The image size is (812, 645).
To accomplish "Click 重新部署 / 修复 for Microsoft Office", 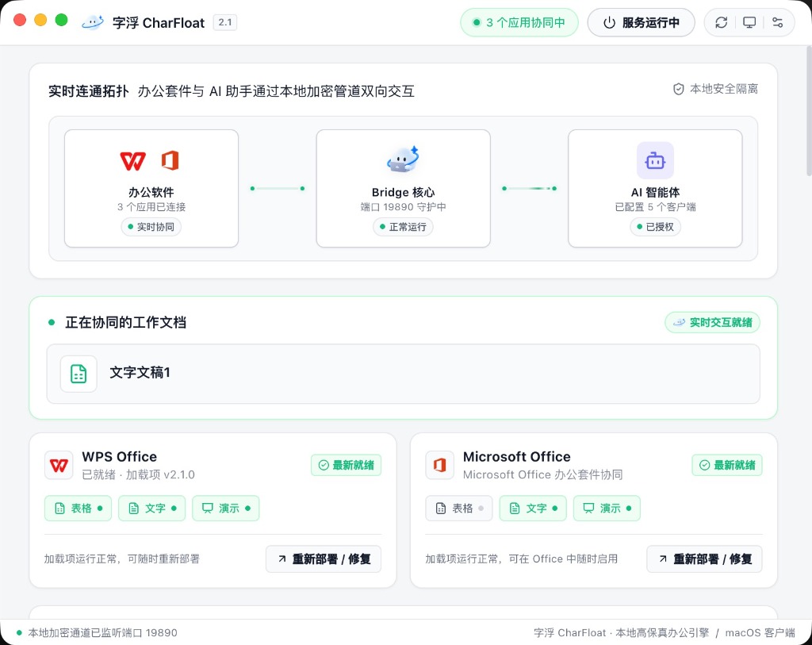I will coord(704,559).
